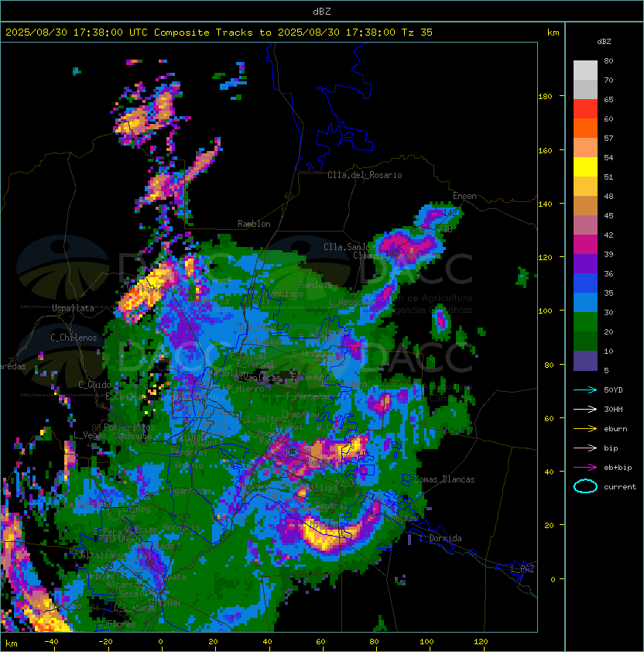Select the dark orange 57-60 dBZ swatch
Viewport: 644px width, 652px height.
coord(585,128)
